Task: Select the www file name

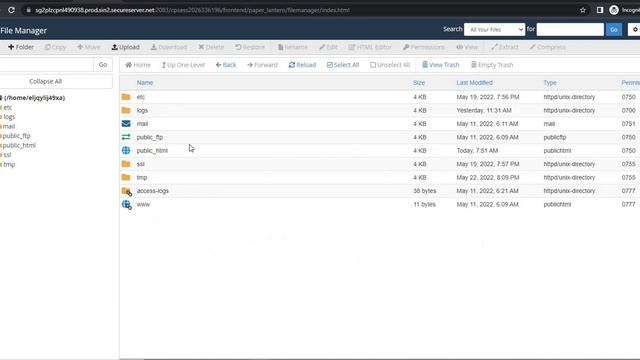Action: [143, 204]
